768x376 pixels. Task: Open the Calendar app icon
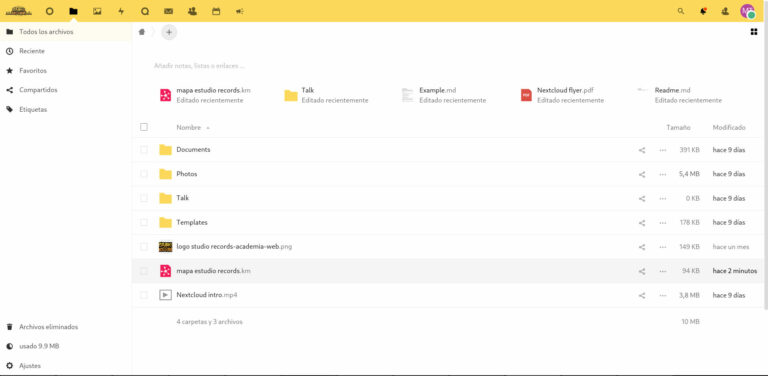(x=216, y=11)
